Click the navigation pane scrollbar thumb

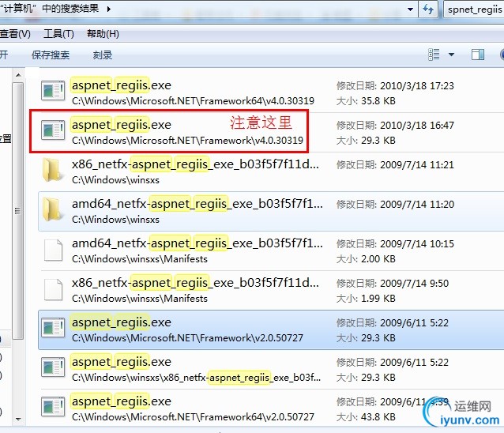(18, 210)
